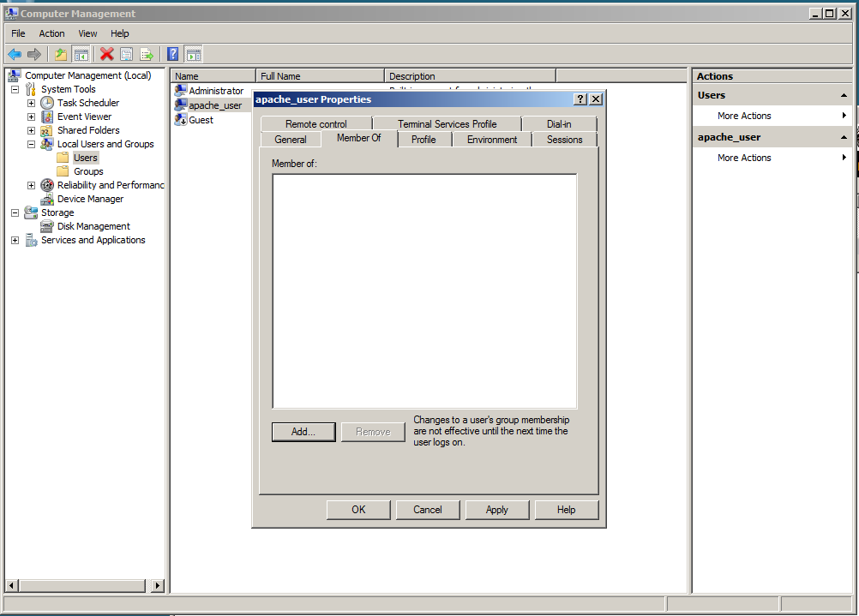Viewport: 859px width, 616px height.
Task: Open Properties via the toolbar icon
Action: [127, 54]
